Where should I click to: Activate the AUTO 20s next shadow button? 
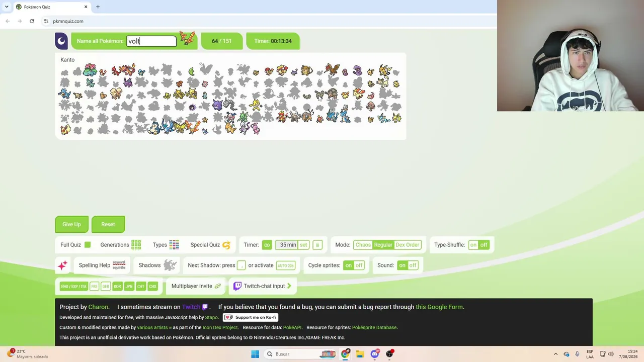286,265
